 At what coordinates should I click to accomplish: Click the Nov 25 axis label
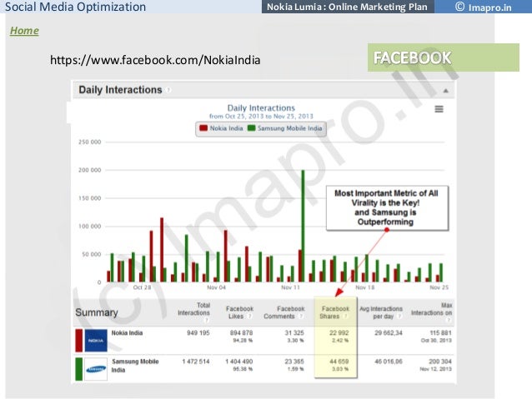pos(439,287)
